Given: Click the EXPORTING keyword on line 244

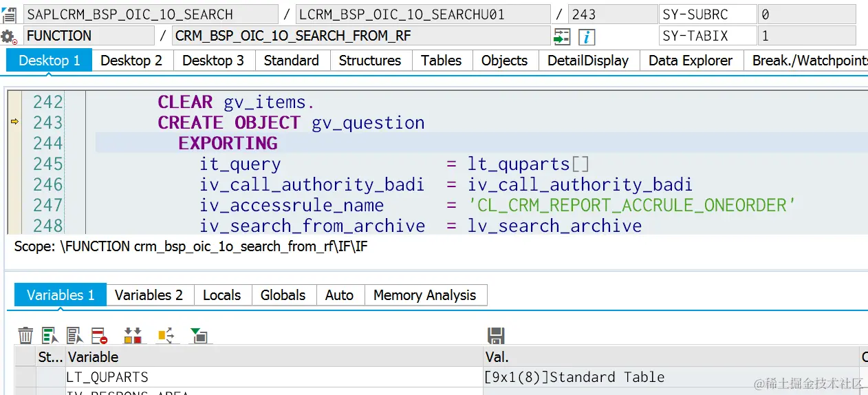Looking at the screenshot, I should click(228, 143).
